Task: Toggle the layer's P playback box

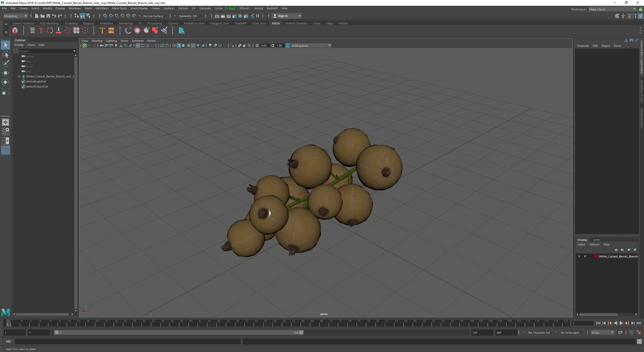Action: pos(585,256)
